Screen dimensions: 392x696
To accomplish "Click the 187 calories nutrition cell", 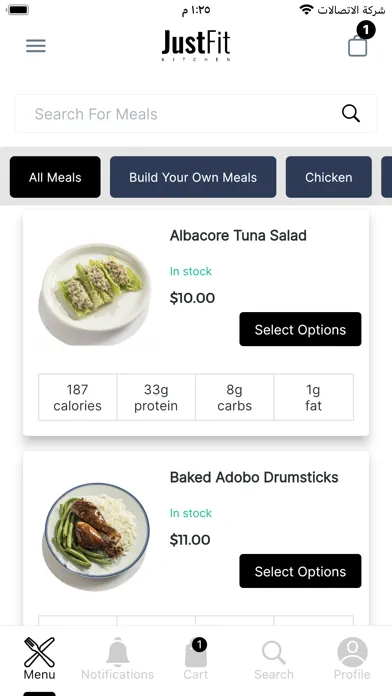I will pyautogui.click(x=78, y=397).
